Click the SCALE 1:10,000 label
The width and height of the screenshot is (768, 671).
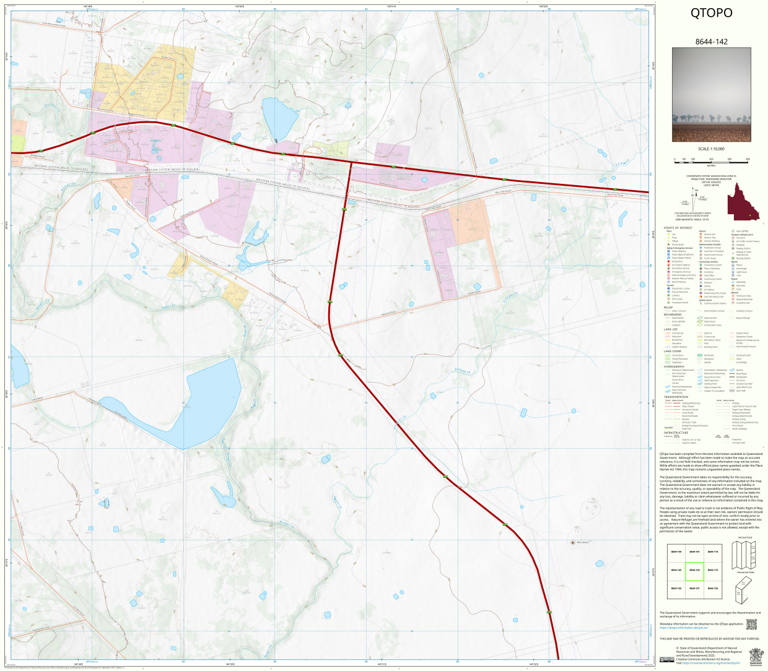[711, 149]
